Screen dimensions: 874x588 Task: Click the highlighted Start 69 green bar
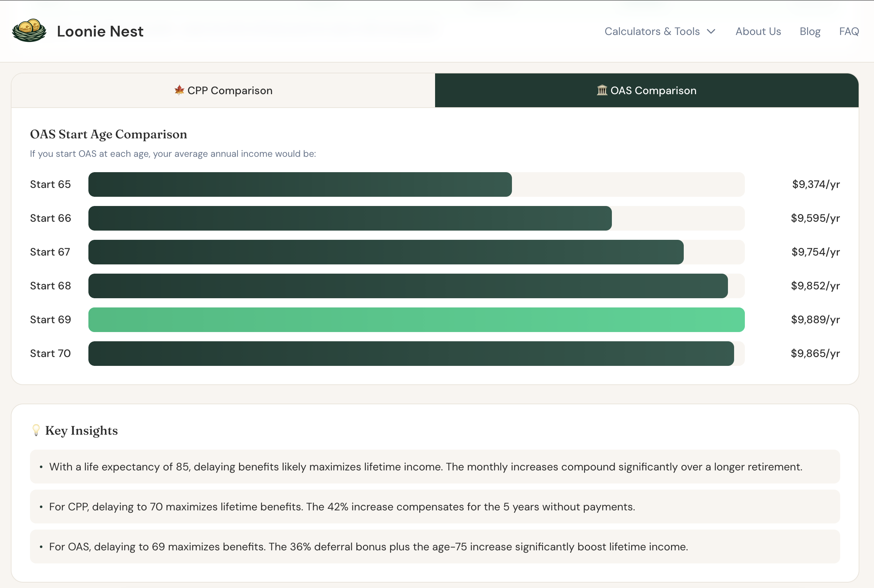pos(417,320)
